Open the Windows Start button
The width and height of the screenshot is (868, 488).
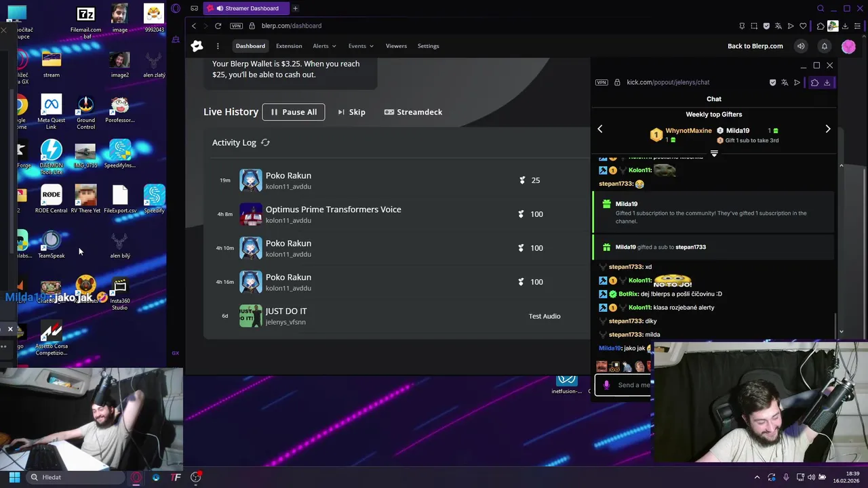pyautogui.click(x=14, y=477)
